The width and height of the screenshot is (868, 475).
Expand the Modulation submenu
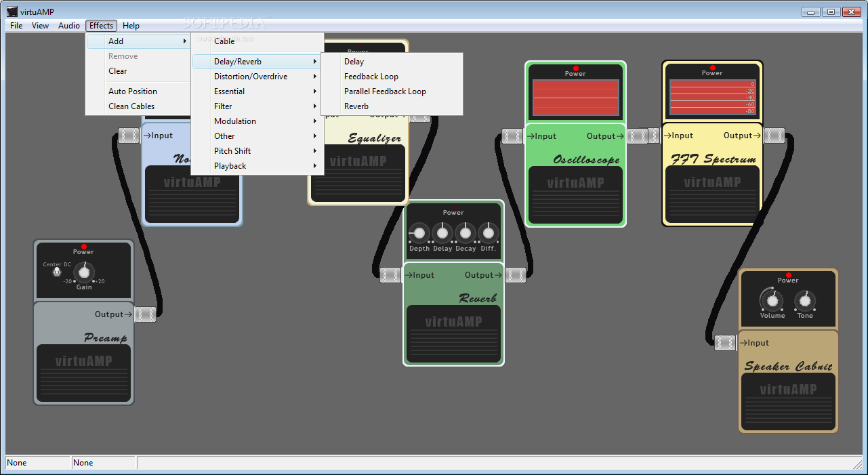point(257,121)
